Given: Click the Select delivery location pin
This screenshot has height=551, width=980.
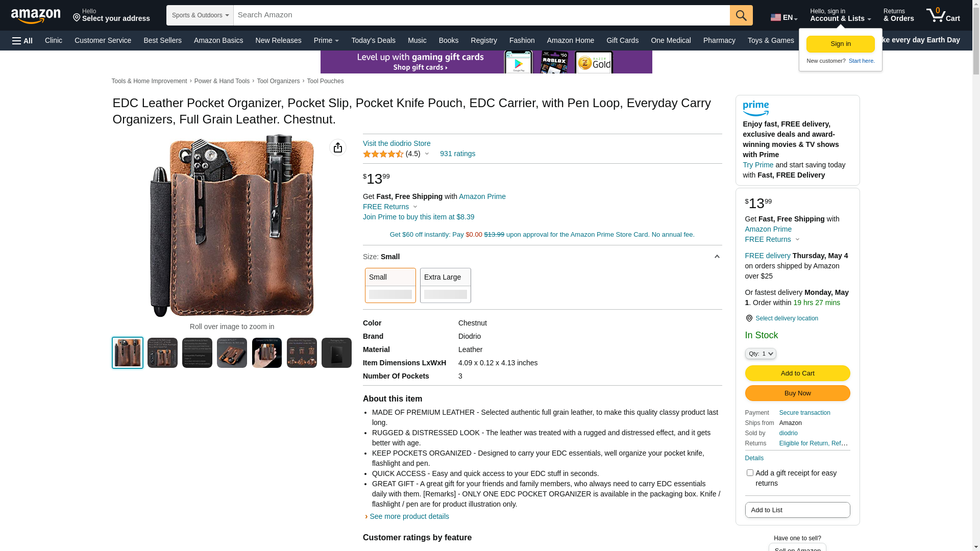Looking at the screenshot, I should coord(749,318).
